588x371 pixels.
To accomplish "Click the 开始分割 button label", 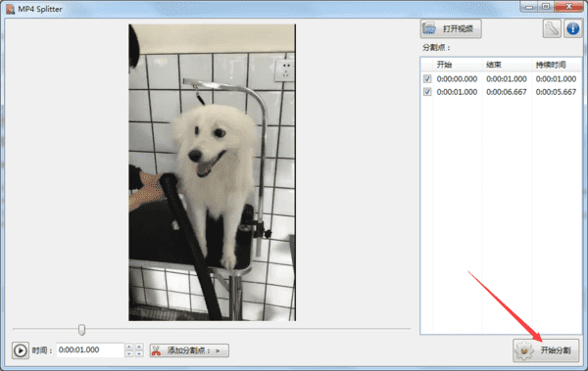I will (556, 350).
